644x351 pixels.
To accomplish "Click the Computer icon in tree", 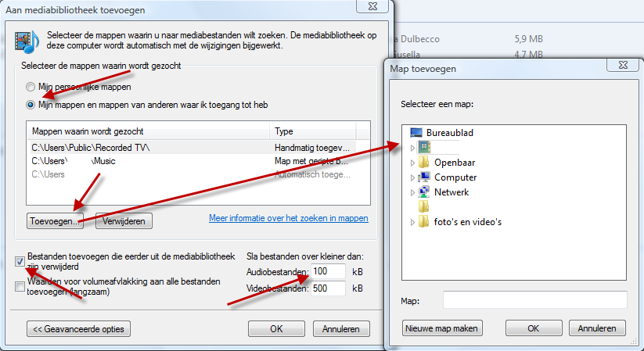I will click(424, 177).
